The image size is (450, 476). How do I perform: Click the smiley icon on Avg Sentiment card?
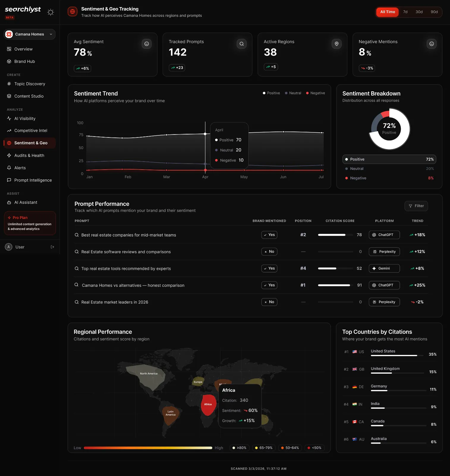147,44
